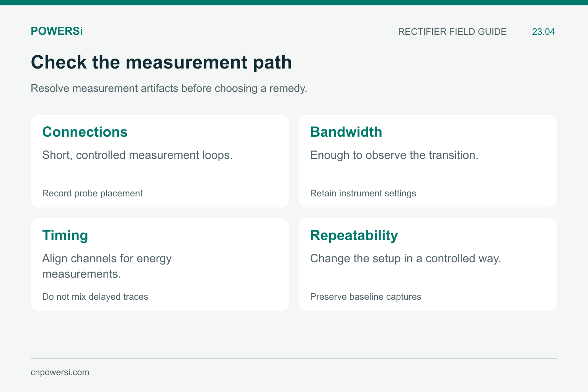Click the title Check the measurement path
The height and width of the screenshot is (392, 588).
click(161, 62)
